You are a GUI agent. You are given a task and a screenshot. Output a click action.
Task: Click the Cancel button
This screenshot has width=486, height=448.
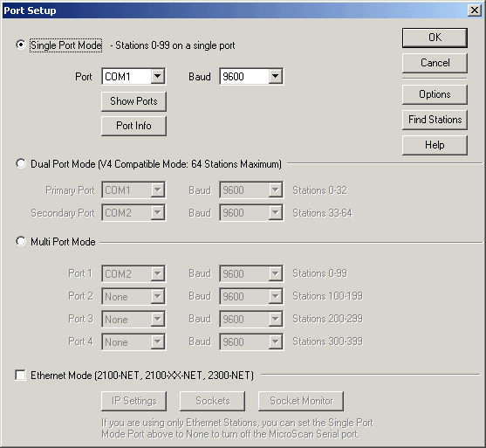click(435, 63)
